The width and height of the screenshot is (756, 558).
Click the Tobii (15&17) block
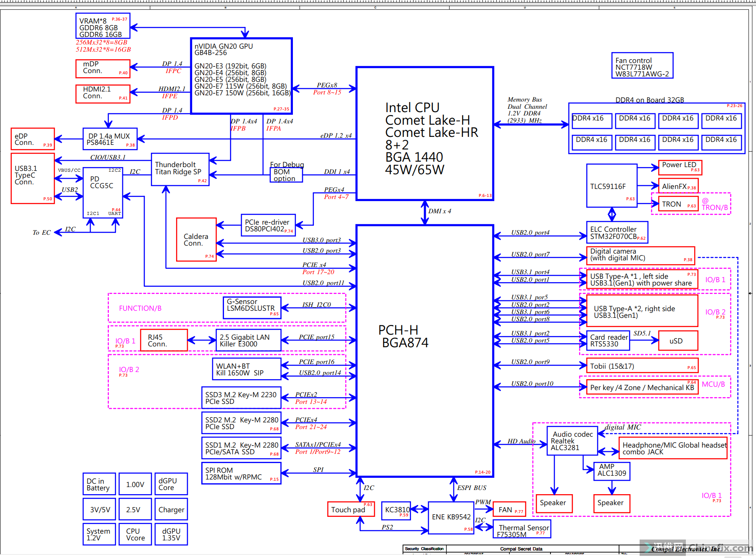point(642,366)
